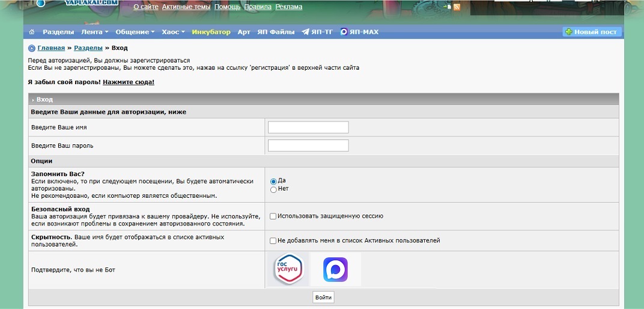
Task: Open the Инкубатор menu item
Action: click(x=211, y=32)
